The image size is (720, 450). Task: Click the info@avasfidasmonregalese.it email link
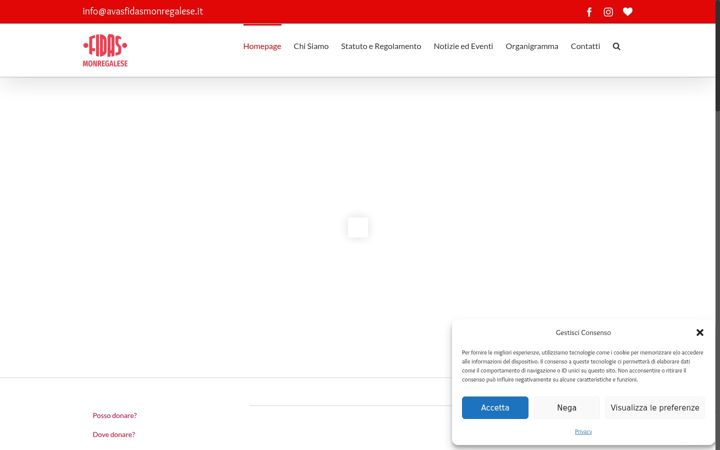click(x=142, y=11)
